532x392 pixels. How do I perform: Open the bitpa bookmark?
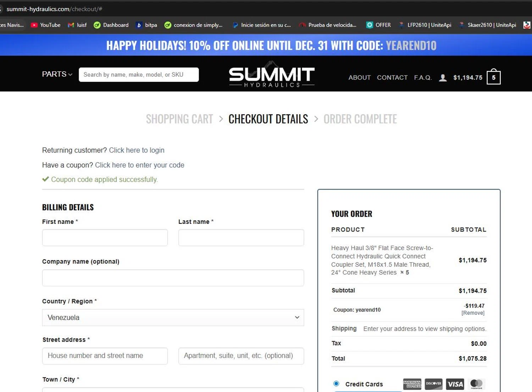[x=147, y=25]
